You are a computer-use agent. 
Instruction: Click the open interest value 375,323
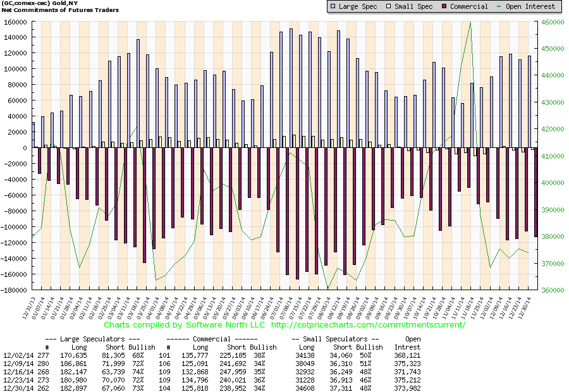(x=408, y=364)
